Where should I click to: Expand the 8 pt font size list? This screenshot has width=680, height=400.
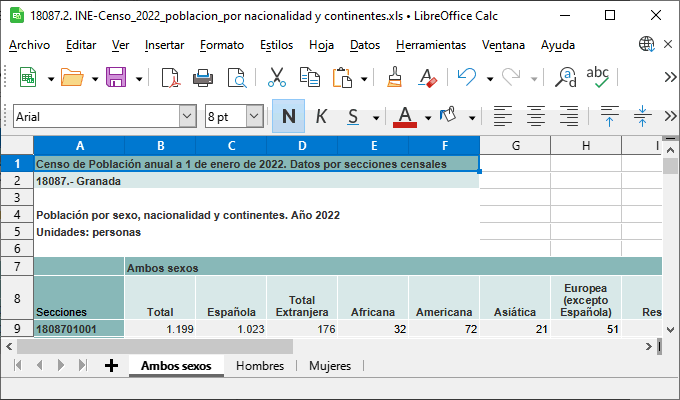tap(254, 116)
